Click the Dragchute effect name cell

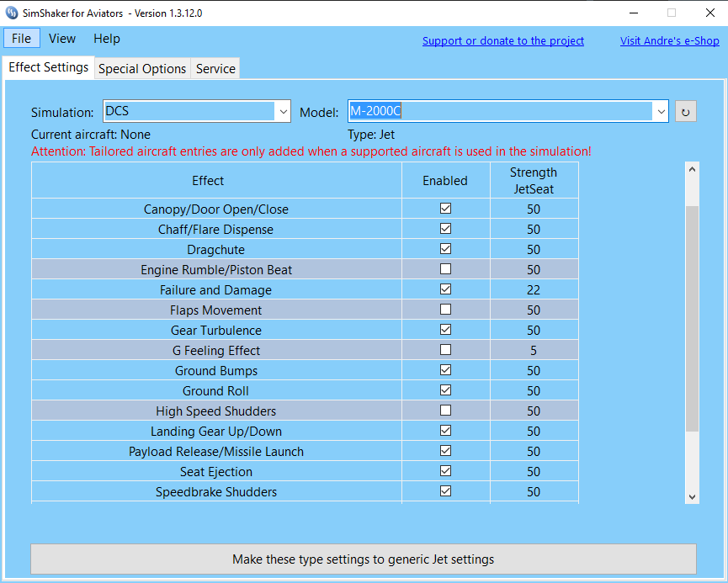pos(216,250)
